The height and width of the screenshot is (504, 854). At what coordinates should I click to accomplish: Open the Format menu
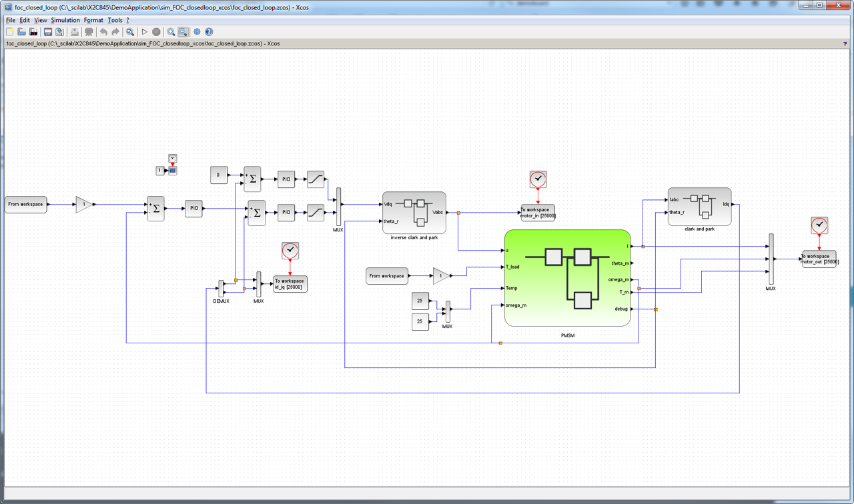pos(93,20)
